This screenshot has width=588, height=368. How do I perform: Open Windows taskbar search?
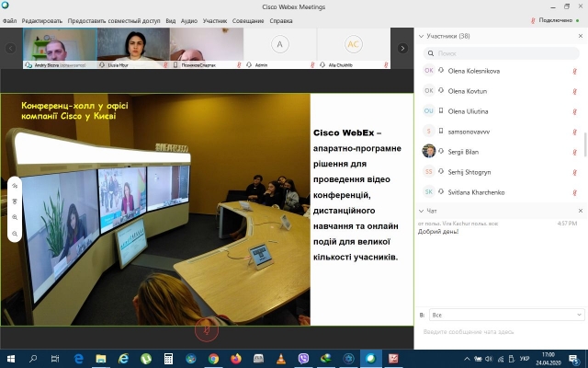[33, 359]
